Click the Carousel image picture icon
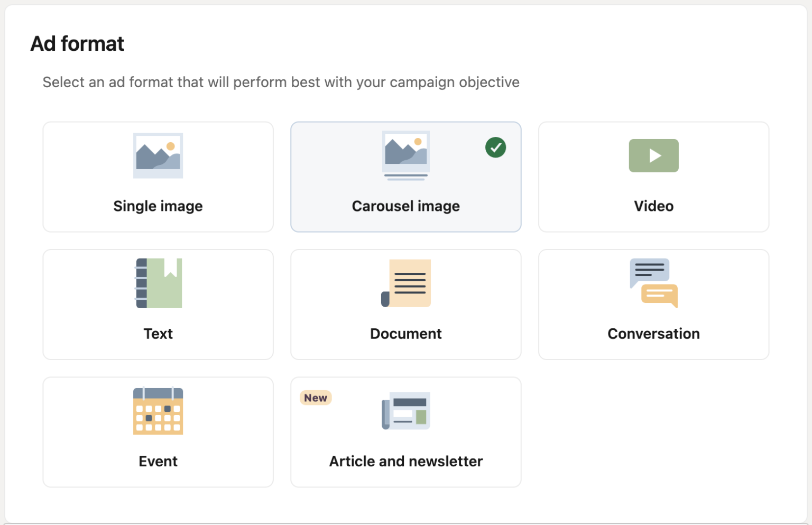The width and height of the screenshot is (812, 525). (405, 155)
